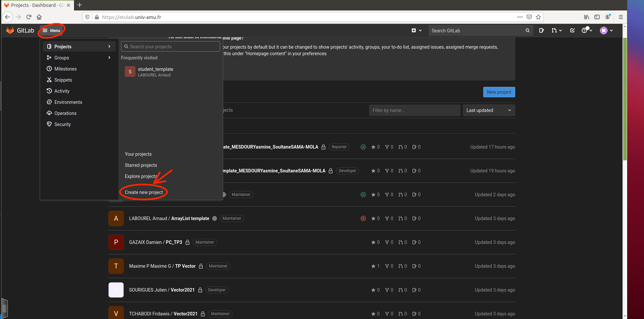Select Groups in the menu

click(x=62, y=58)
